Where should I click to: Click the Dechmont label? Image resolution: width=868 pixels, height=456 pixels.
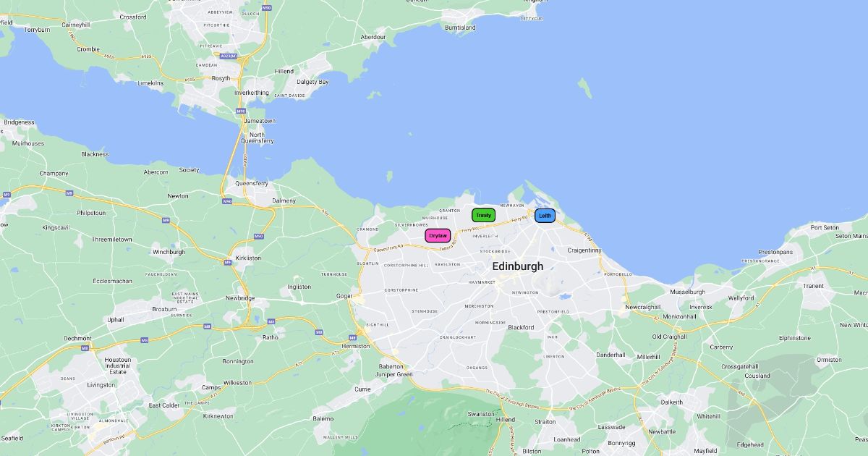pyautogui.click(x=78, y=338)
